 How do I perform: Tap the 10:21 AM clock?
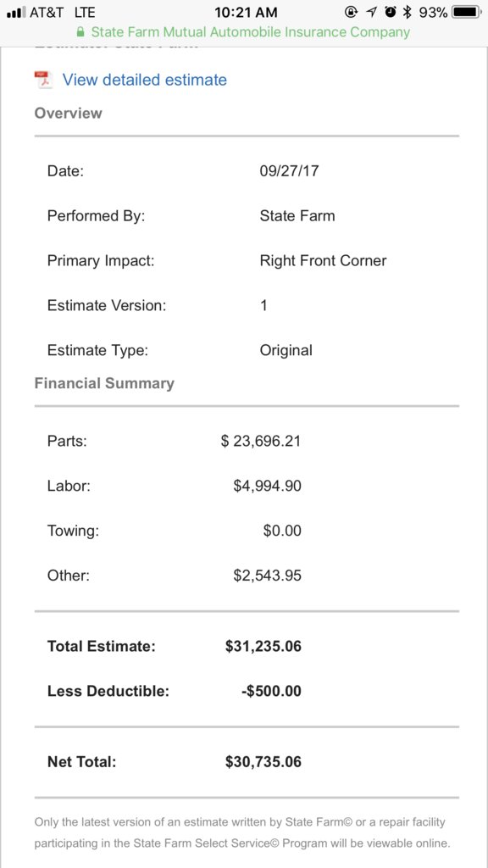pos(246,12)
